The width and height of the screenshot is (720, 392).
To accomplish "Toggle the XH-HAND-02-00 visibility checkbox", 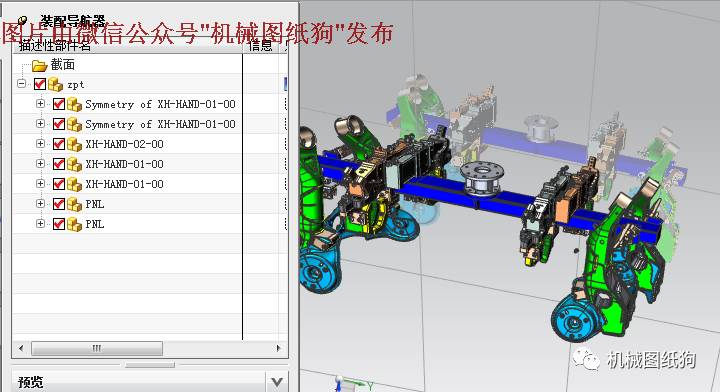I will (x=59, y=144).
